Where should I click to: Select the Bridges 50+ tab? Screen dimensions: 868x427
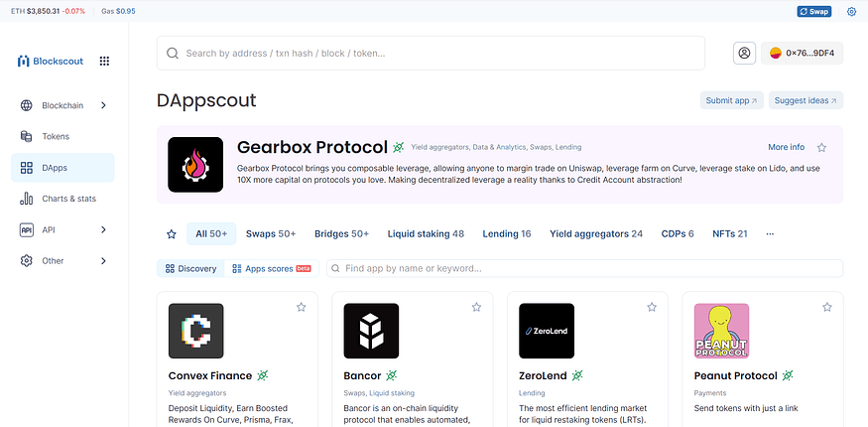point(341,233)
